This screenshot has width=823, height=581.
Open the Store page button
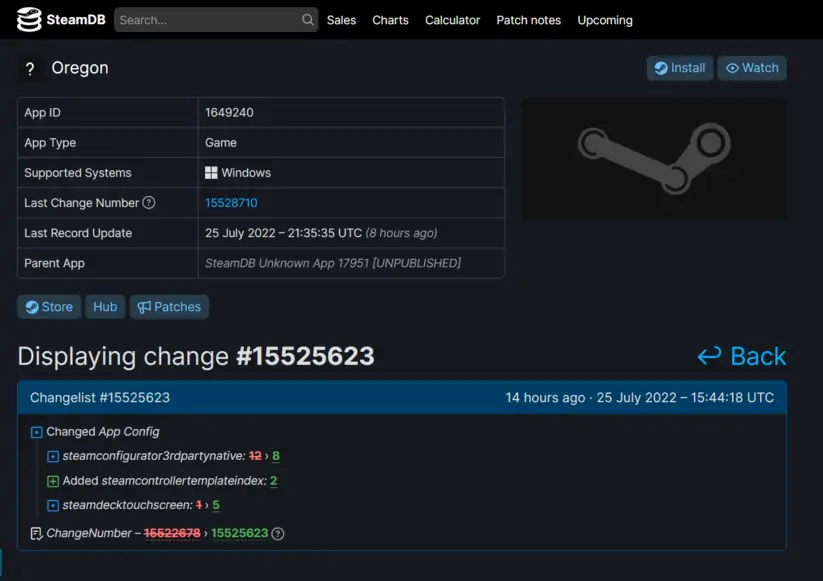tap(49, 307)
